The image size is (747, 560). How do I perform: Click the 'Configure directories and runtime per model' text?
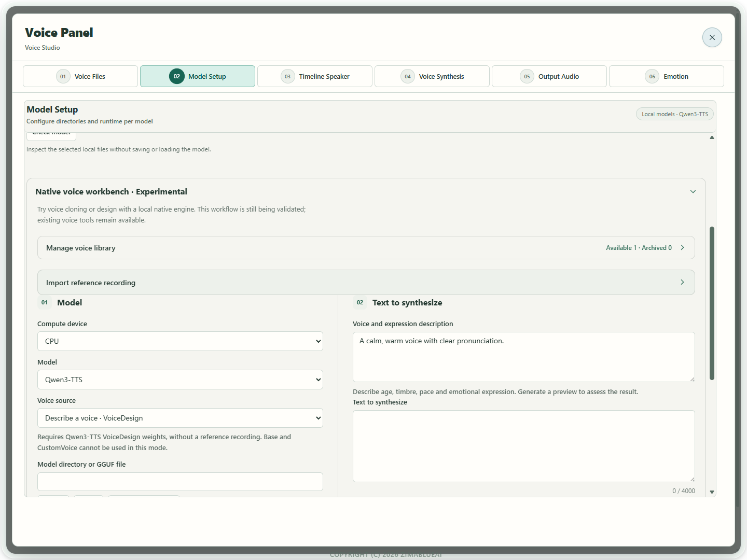coord(90,121)
